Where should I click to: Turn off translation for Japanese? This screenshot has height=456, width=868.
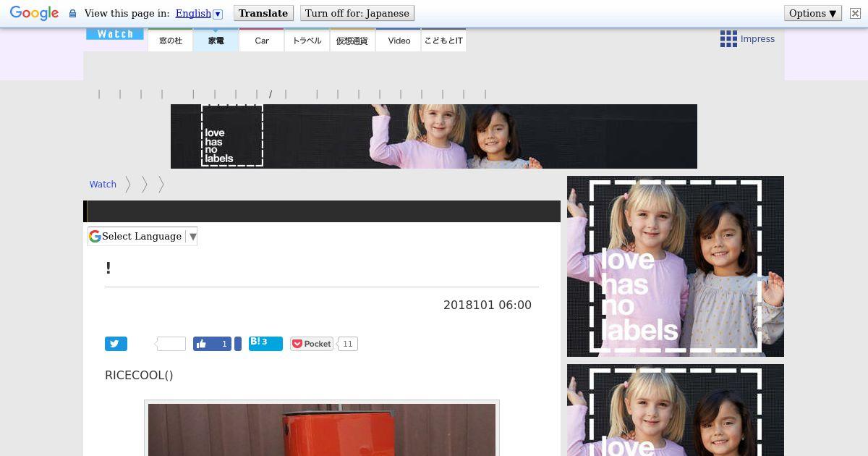(x=357, y=13)
